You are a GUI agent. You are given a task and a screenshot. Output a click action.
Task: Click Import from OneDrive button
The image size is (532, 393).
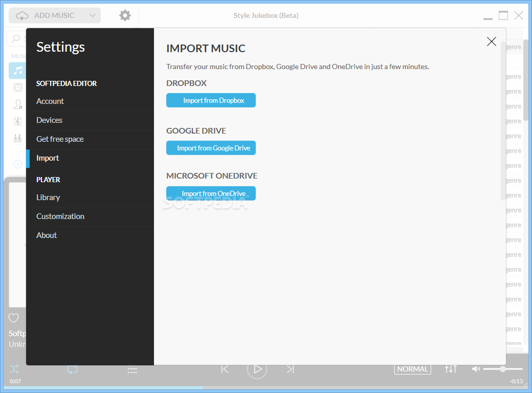click(211, 193)
